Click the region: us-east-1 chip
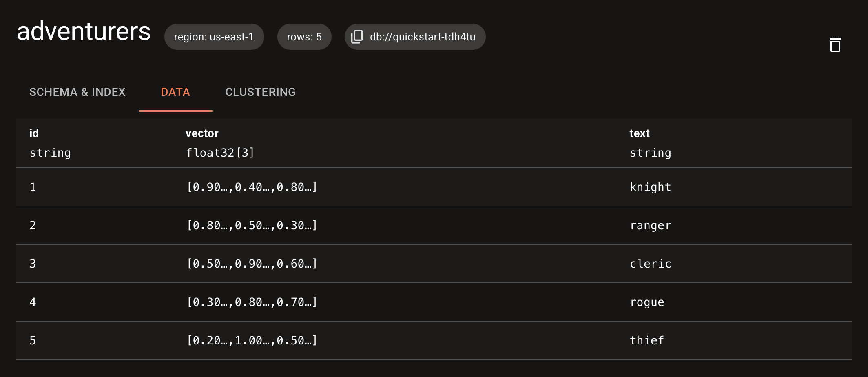 click(214, 37)
